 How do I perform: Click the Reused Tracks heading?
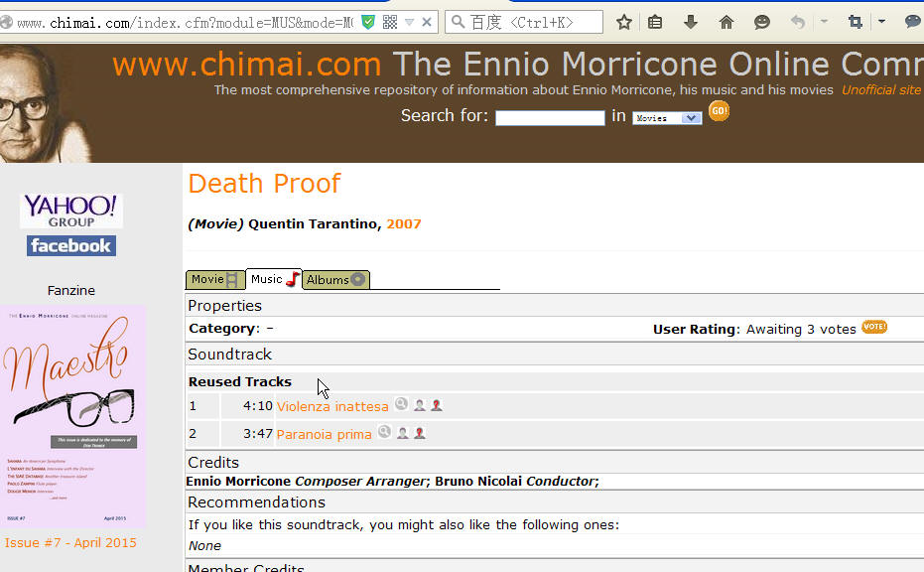coord(240,382)
